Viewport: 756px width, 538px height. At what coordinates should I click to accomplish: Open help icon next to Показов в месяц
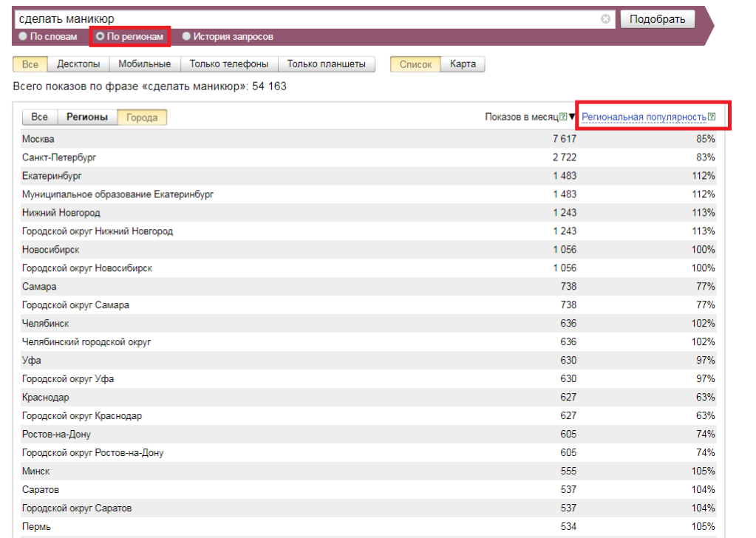pos(563,117)
